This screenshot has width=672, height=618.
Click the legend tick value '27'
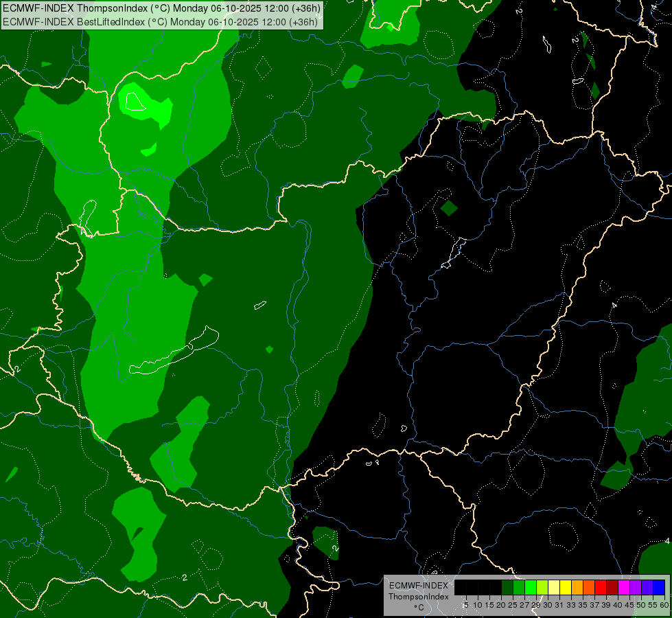tap(524, 605)
